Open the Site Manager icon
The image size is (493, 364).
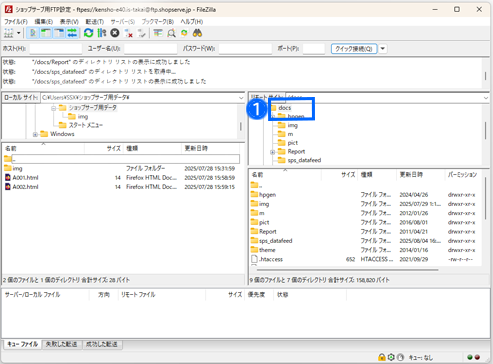click(x=9, y=33)
